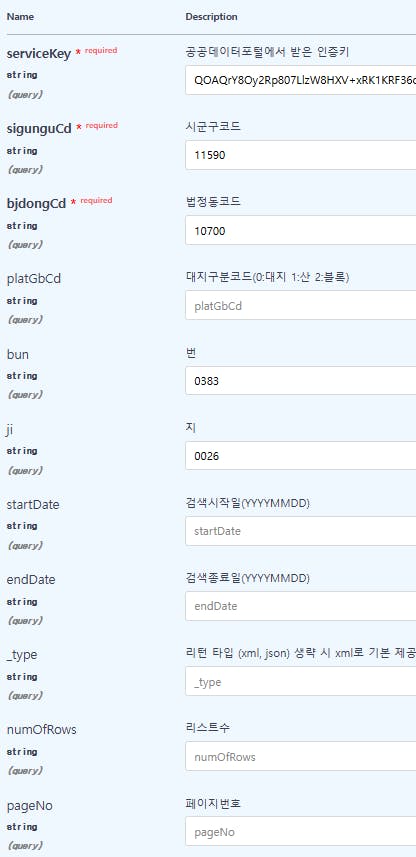Click the empty _type input field
The height and width of the screenshot is (857, 416).
[x=301, y=681]
